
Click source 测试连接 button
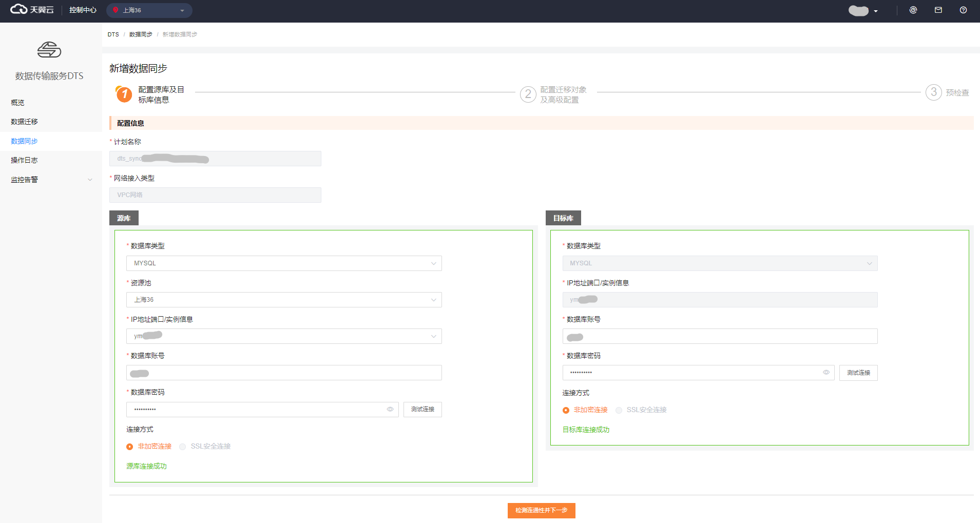coord(422,410)
